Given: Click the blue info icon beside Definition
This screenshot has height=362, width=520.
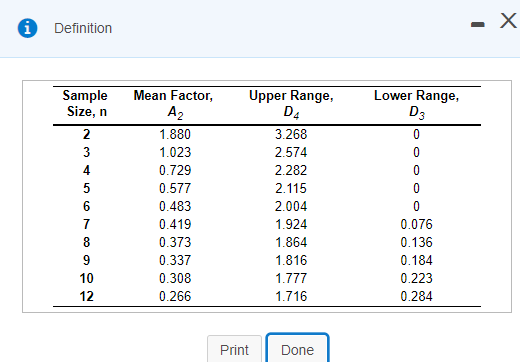Looking at the screenshot, I should (27, 28).
